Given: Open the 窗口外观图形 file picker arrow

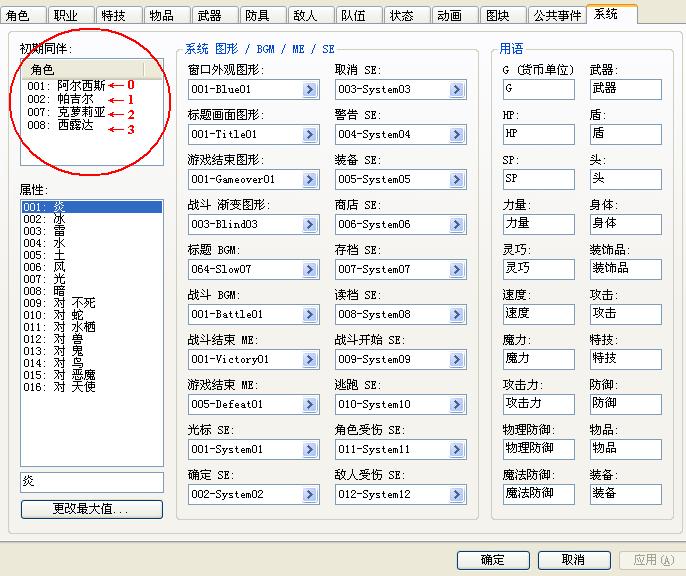Looking at the screenshot, I should (x=310, y=90).
